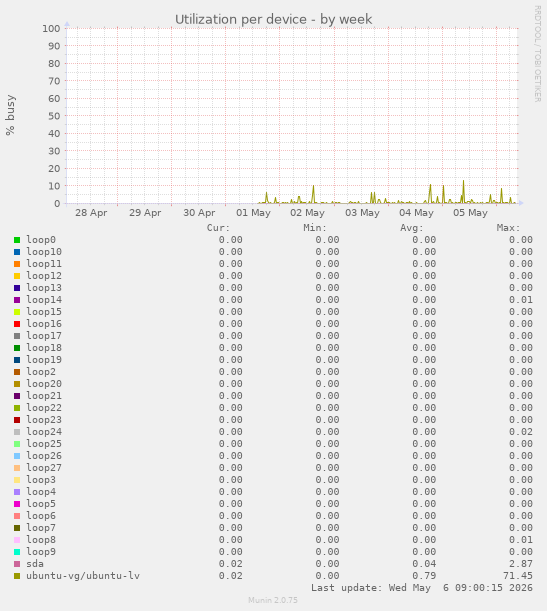547x611 pixels.
Task: Click the loop15 legend label
Action: click(44, 312)
